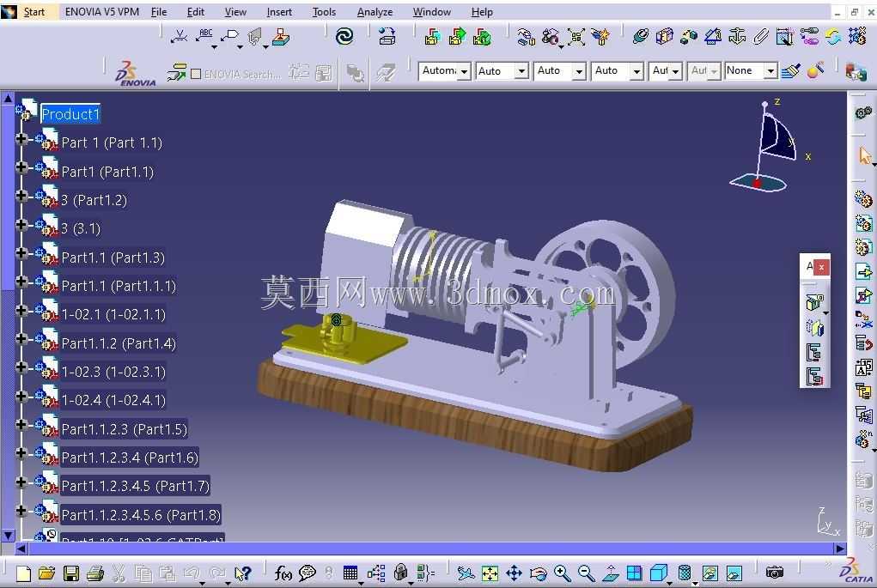Click the compass in the 3D view
This screenshot has width=877, height=588.
click(x=769, y=147)
